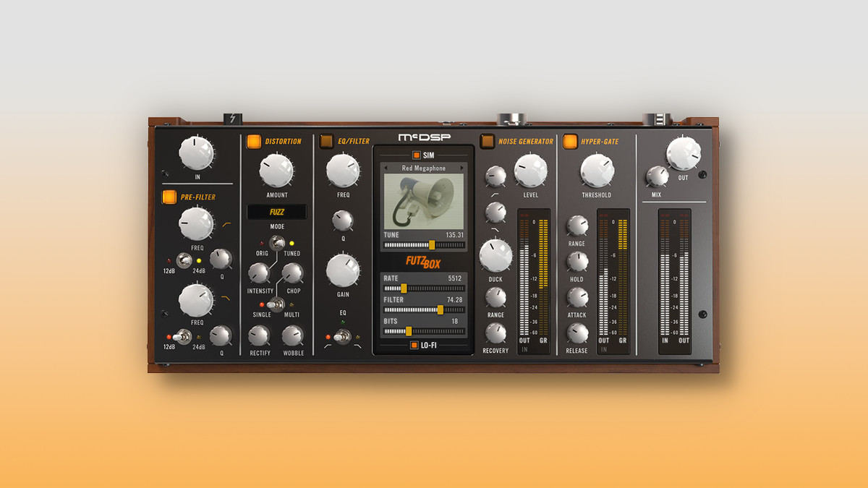Viewport: 868px width, 488px height.
Task: Click the next arrow beside Red Megaphone
Action: [461, 167]
